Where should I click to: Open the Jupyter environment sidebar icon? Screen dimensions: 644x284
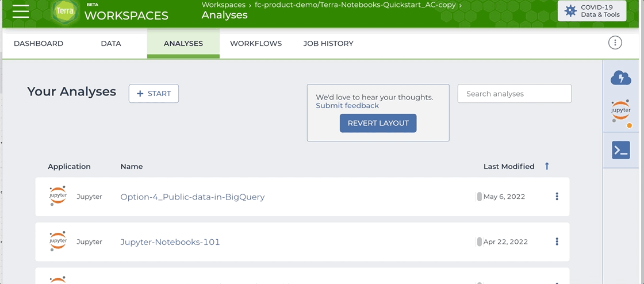(x=620, y=112)
